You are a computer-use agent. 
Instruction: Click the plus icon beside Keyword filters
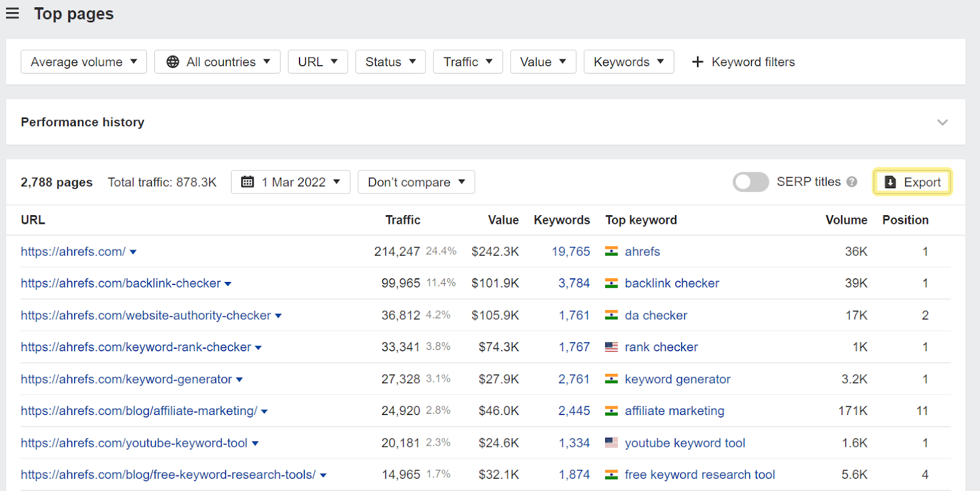pyautogui.click(x=697, y=62)
